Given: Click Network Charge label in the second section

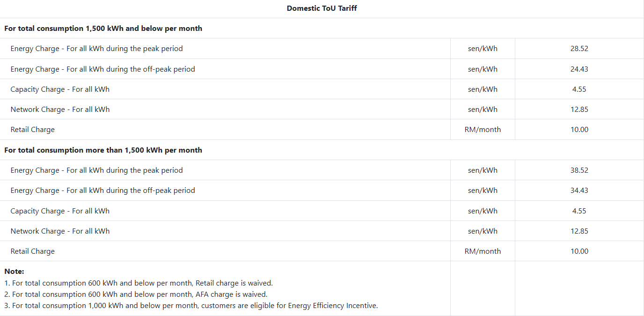Looking at the screenshot, I should click(x=60, y=231).
